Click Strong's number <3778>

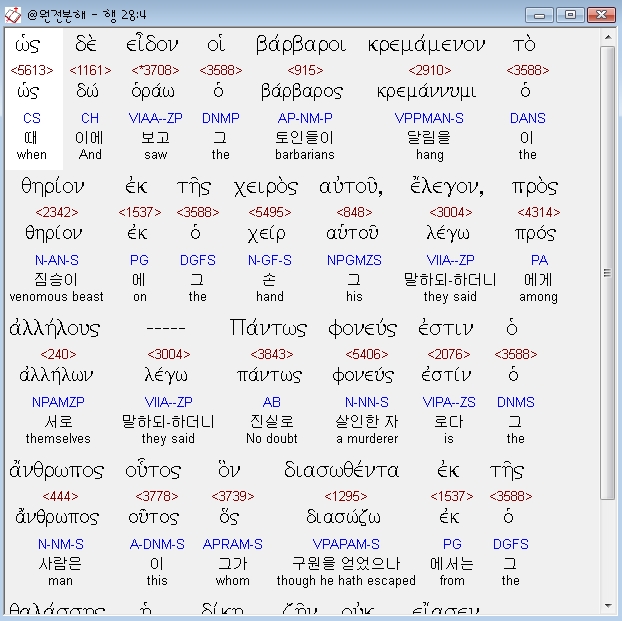point(157,496)
